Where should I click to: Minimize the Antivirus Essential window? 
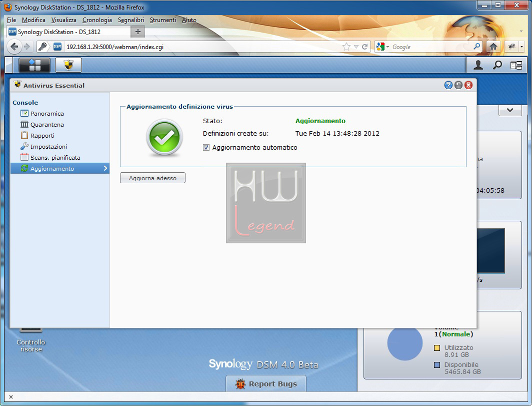(458, 85)
